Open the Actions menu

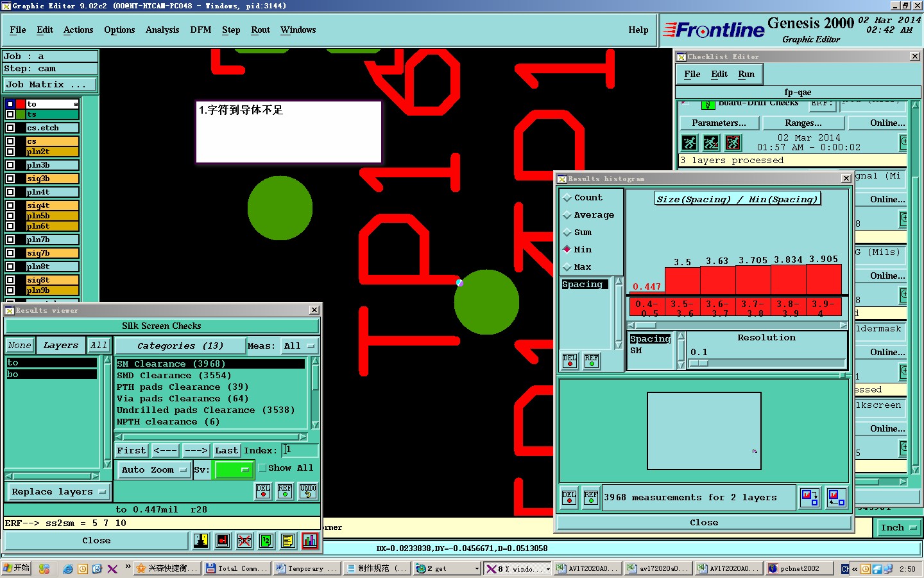click(x=78, y=30)
